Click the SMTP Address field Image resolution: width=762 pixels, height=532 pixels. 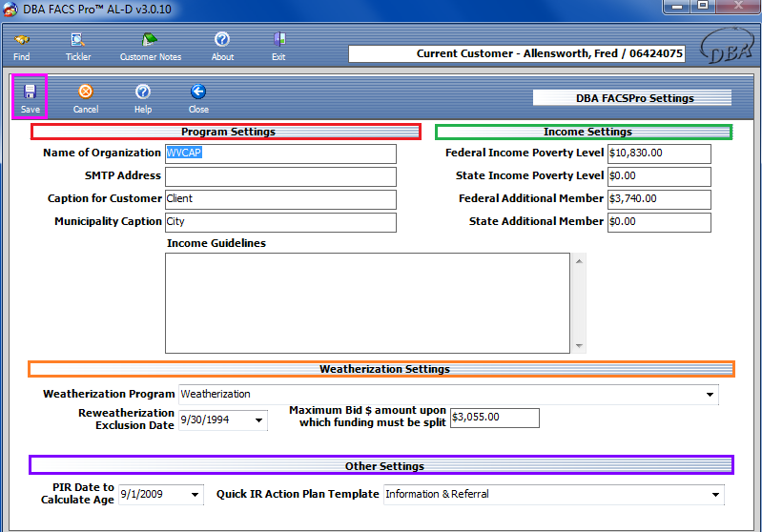tap(280, 176)
